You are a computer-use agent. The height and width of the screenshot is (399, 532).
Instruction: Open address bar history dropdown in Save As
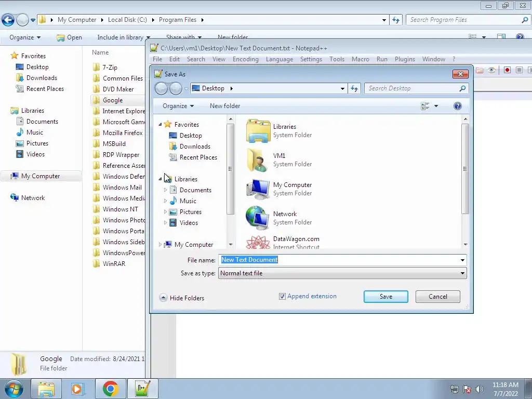[342, 88]
